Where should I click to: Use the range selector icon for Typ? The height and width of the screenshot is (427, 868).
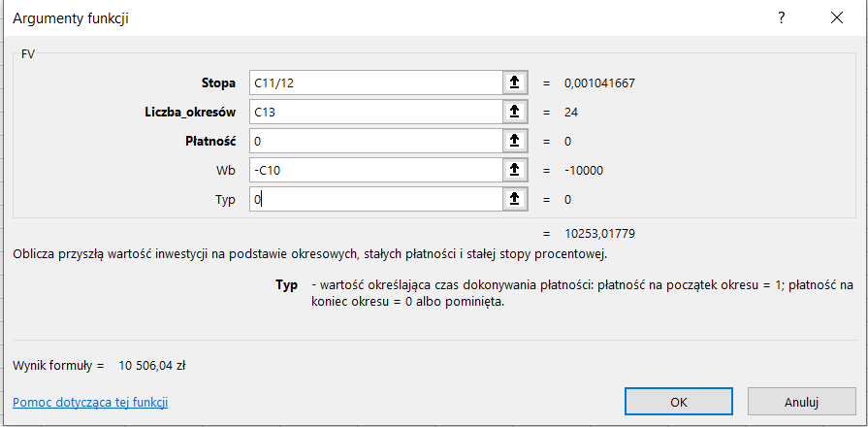(x=515, y=200)
